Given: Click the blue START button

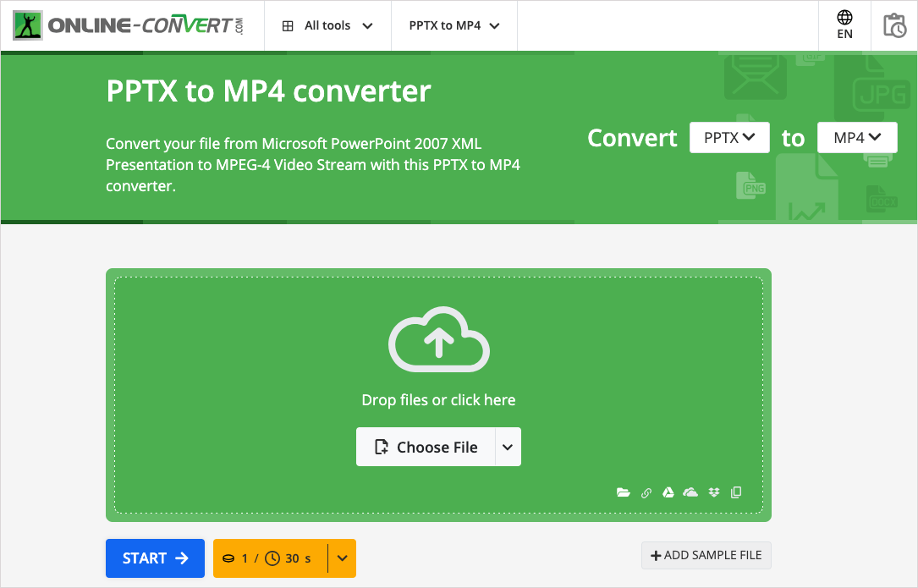Looking at the screenshot, I should (155, 558).
